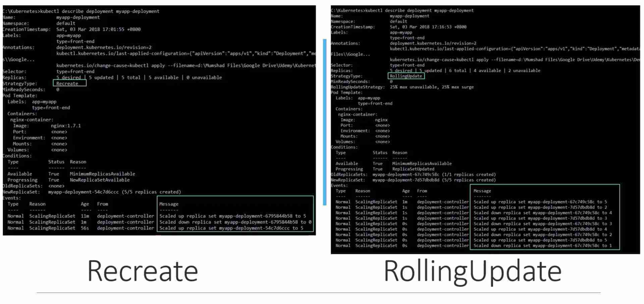Image resolution: width=644 pixels, height=304 pixels.
Task: Click 'Scaled up replica set myapp-deployment-67c749c58c to 5'
Action: (x=540, y=202)
